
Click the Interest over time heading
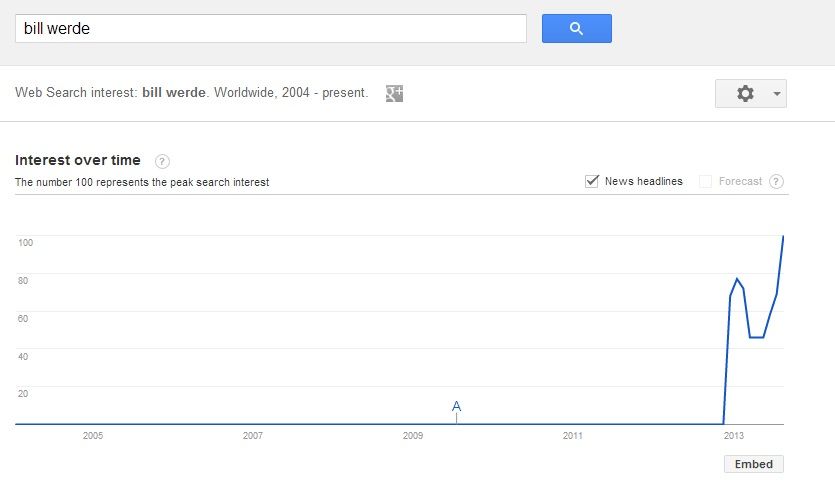point(78,160)
